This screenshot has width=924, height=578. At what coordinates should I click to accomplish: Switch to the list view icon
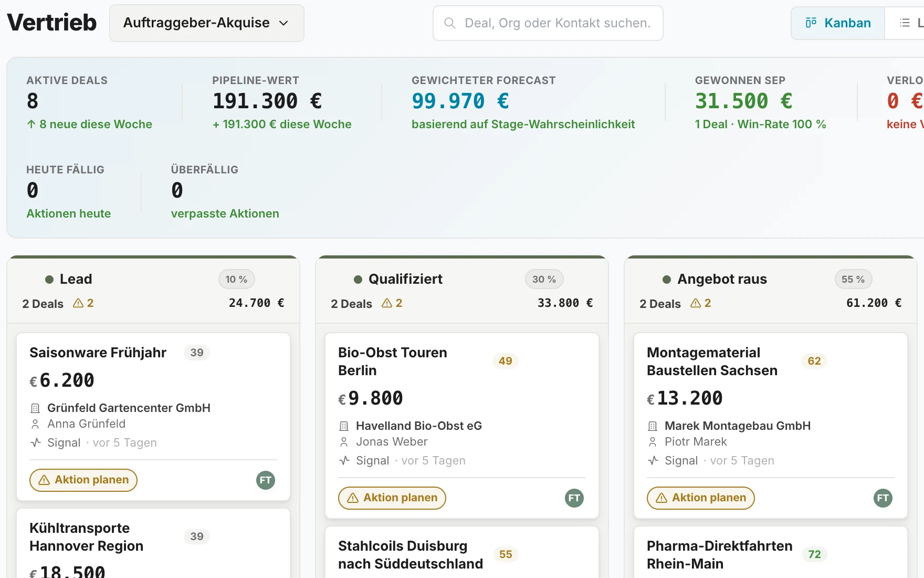click(x=905, y=23)
